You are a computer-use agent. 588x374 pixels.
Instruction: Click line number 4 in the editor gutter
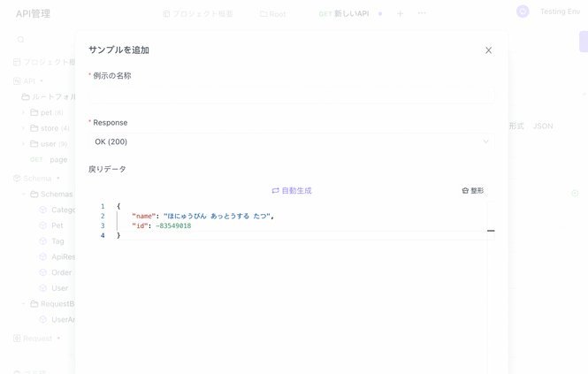click(103, 235)
